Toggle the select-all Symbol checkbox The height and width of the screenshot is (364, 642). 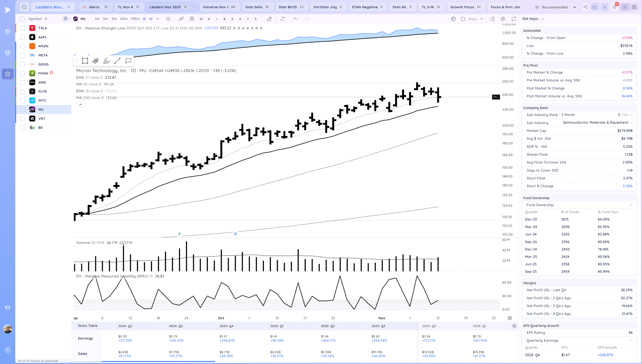(23, 19)
